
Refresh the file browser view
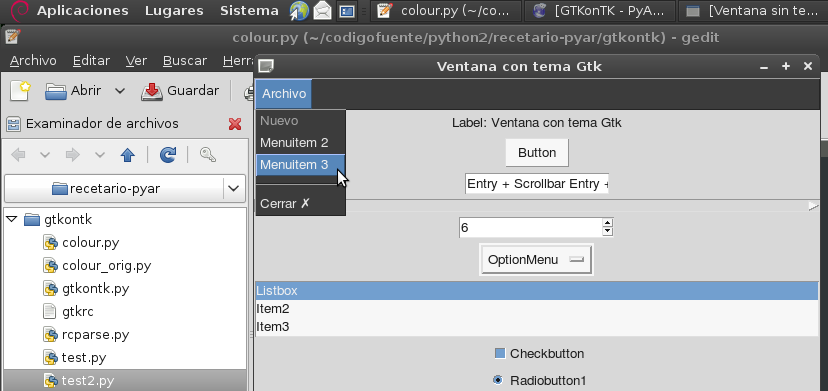[168, 155]
